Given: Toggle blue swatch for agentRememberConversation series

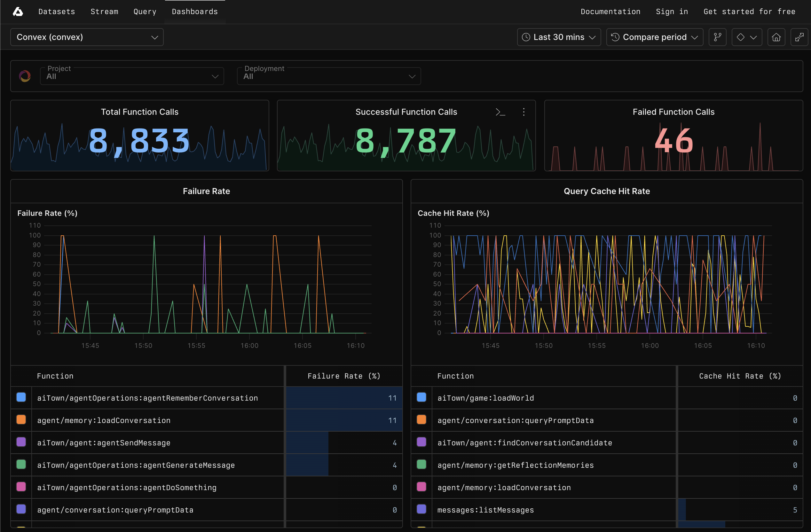Looking at the screenshot, I should click(21, 397).
